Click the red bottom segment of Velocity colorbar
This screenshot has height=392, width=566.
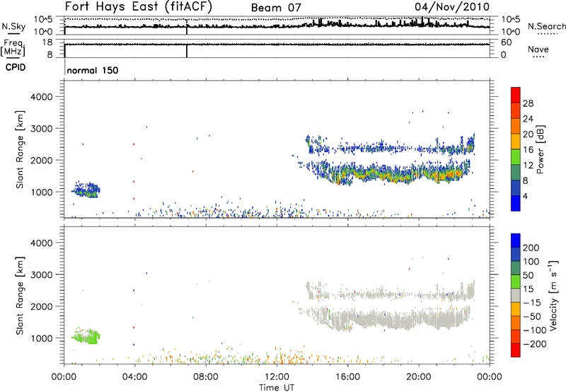point(516,350)
